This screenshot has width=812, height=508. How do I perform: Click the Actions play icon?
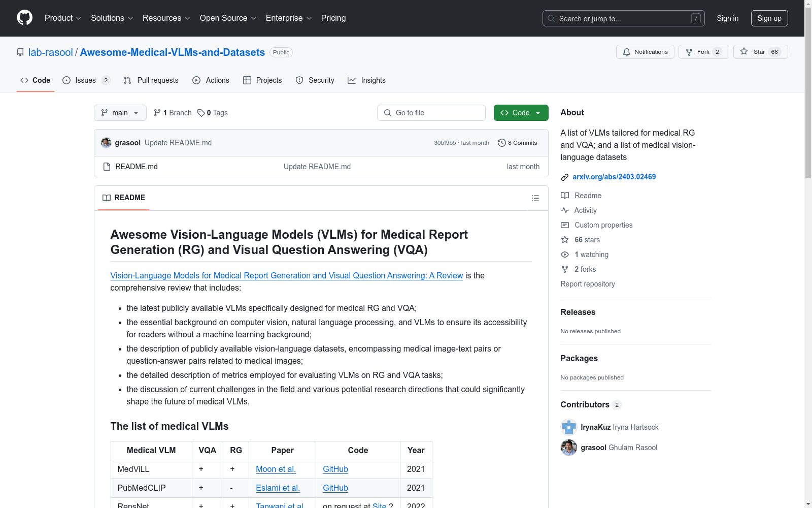coord(197,80)
